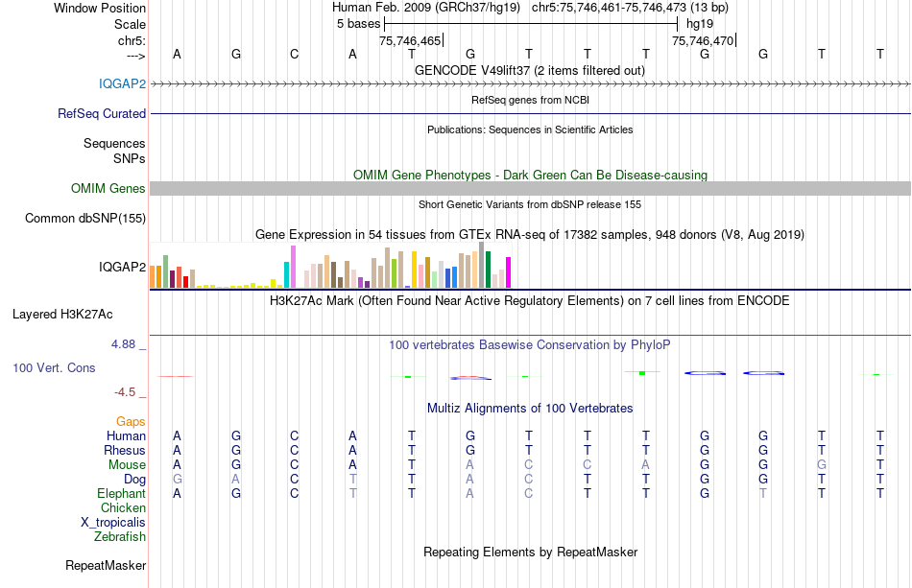Open the Layered H3K27Ac track label

62,315
